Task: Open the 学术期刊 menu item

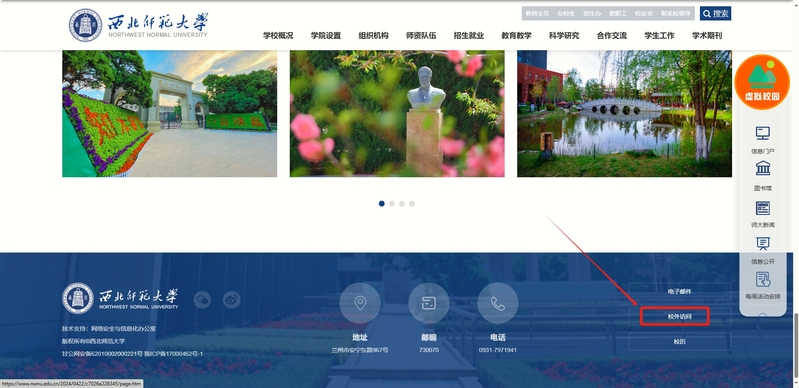Action: click(x=707, y=36)
